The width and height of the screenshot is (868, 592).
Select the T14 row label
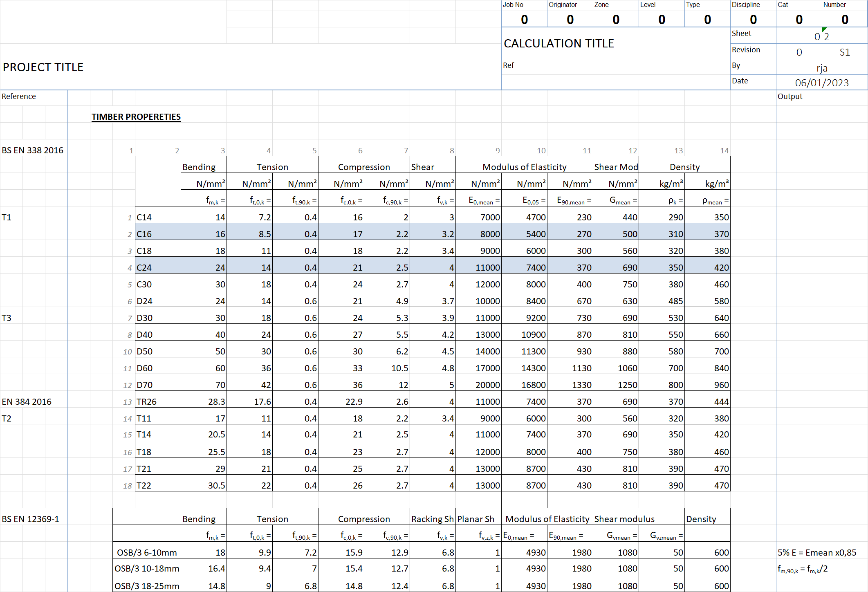pos(158,434)
